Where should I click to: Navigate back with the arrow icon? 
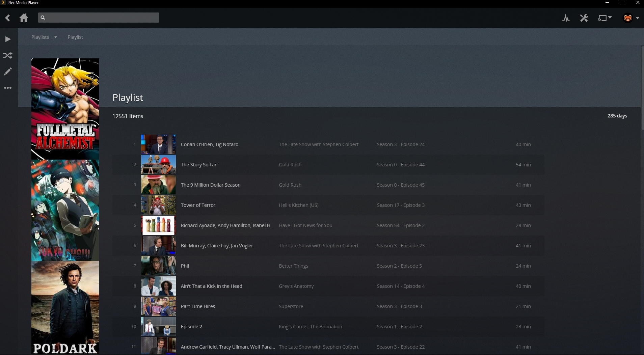[x=7, y=18]
